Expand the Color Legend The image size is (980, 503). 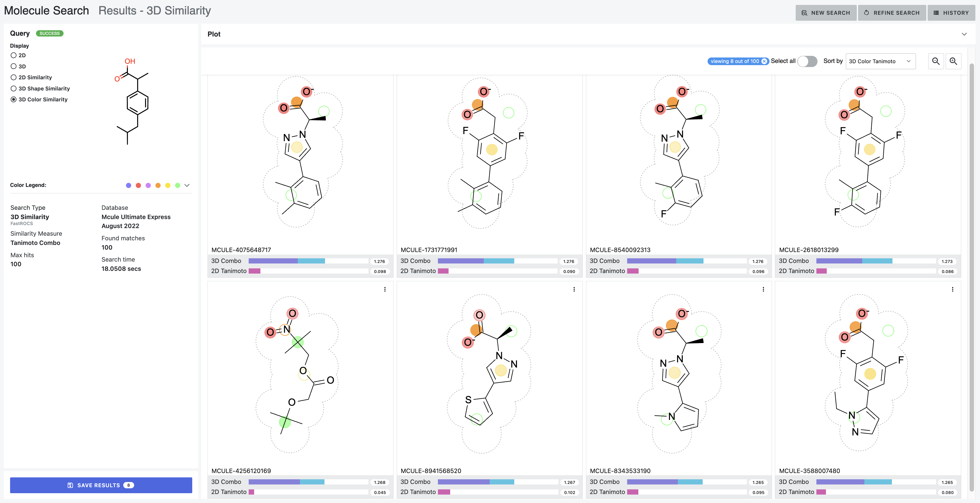187,185
